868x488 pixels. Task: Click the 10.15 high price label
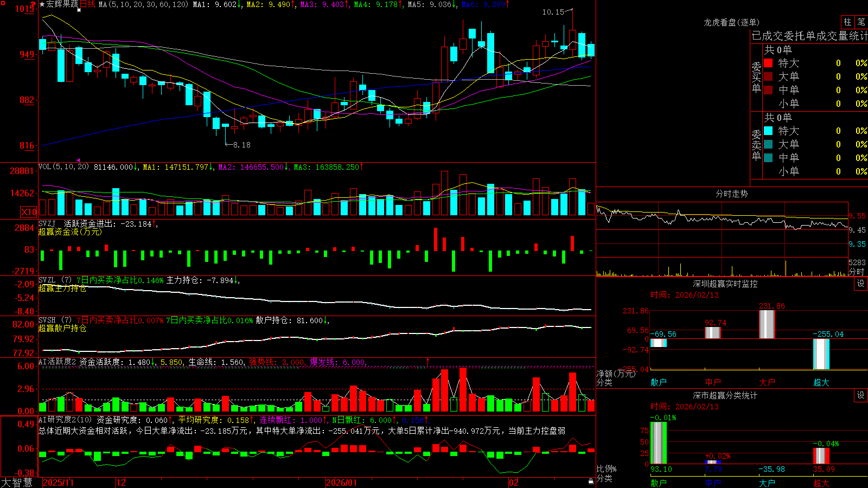pyautogui.click(x=553, y=12)
